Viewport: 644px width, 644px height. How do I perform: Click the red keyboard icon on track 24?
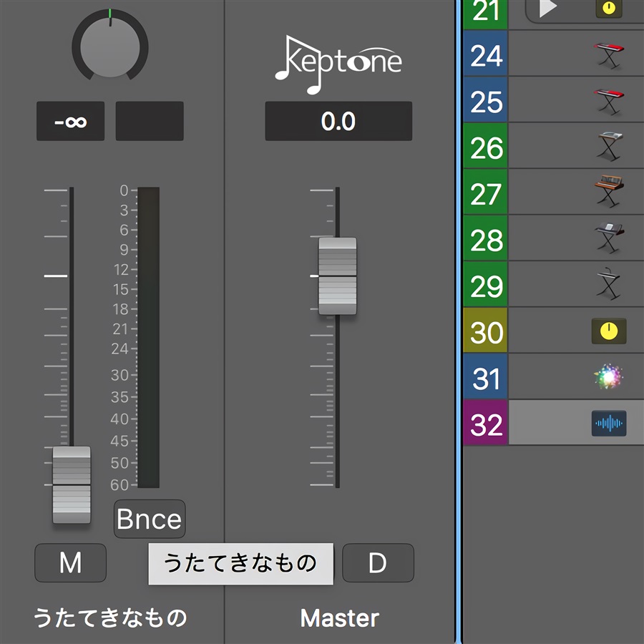tap(609, 55)
